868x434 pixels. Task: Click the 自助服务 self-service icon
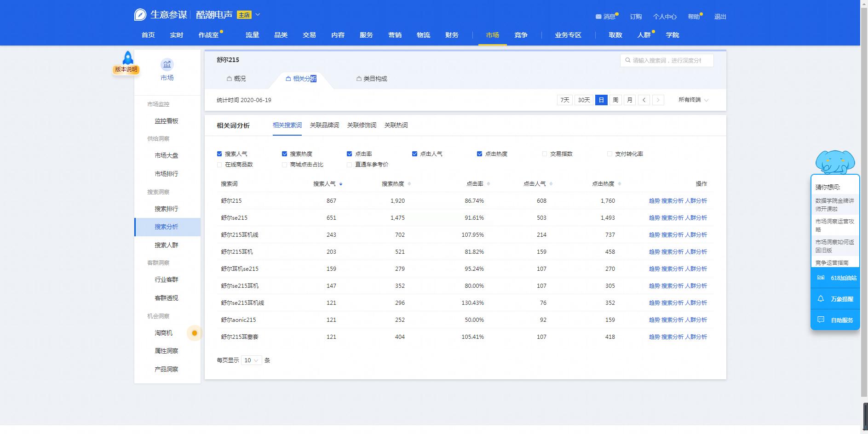click(821, 320)
